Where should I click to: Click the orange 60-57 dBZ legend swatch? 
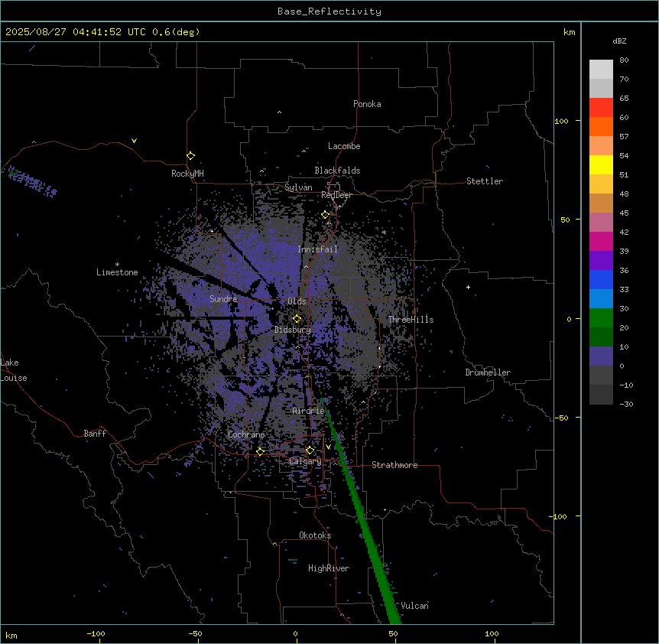(x=601, y=126)
